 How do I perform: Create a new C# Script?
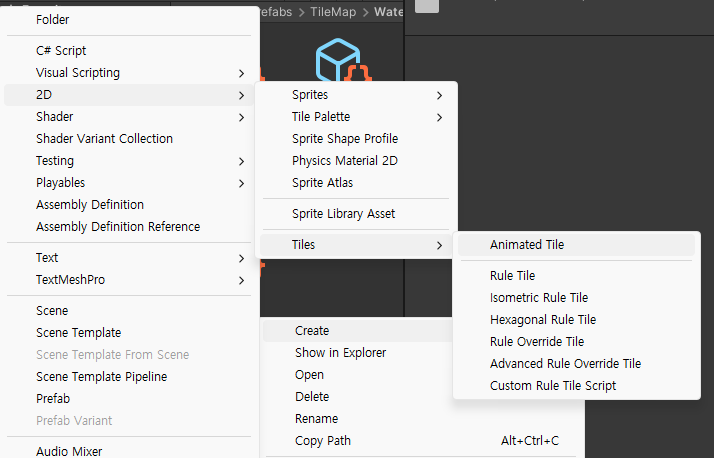129,51
